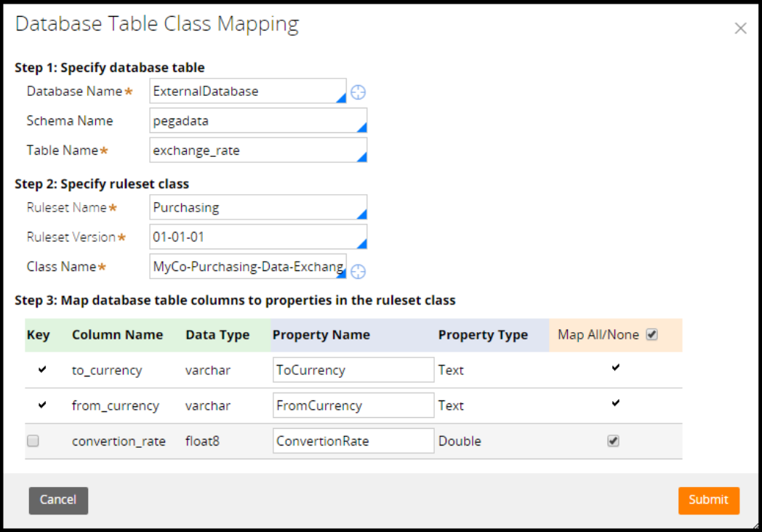Toggle the Map All/None checkbox
This screenshot has width=762, height=532.
pos(651,335)
